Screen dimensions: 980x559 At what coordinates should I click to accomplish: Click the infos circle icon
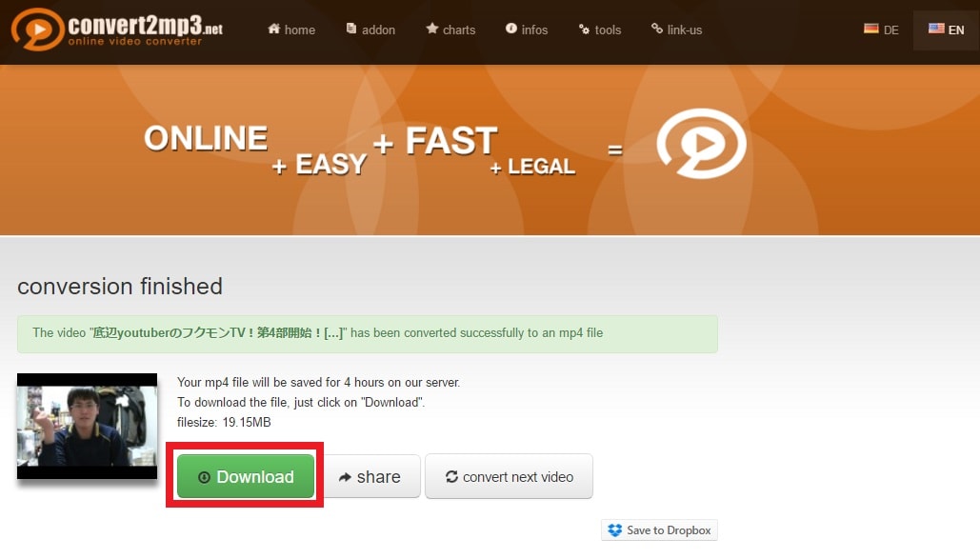511,29
